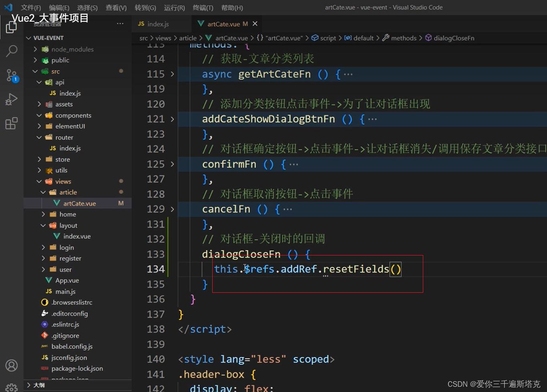Open index.js under api folder
The image size is (547, 392).
pos(78,93)
